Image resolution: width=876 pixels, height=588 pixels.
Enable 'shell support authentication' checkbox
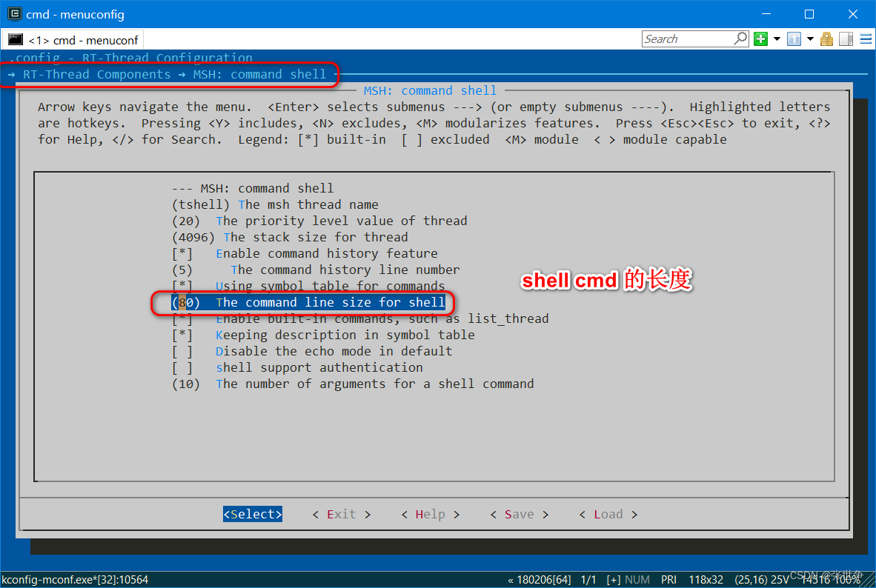[x=297, y=367]
